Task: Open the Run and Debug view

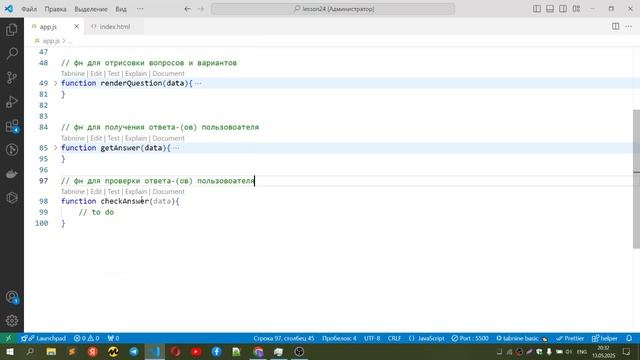Action: (x=12, y=102)
